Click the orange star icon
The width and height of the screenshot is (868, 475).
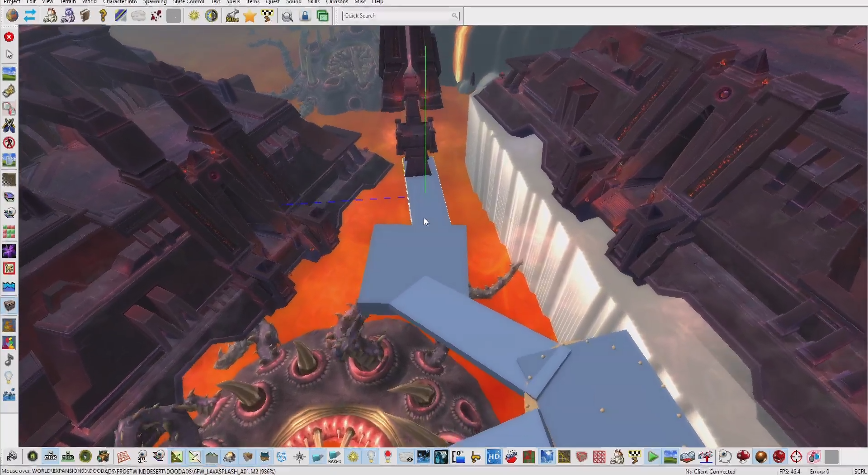click(x=250, y=16)
